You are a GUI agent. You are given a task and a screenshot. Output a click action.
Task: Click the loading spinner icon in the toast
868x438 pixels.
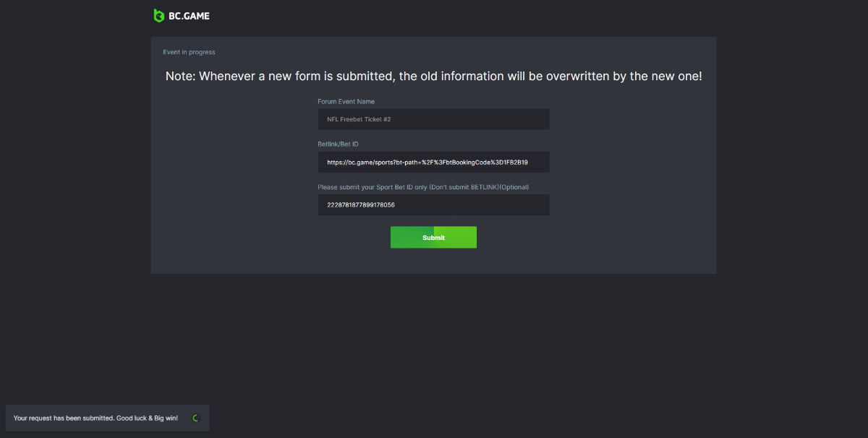tap(195, 418)
